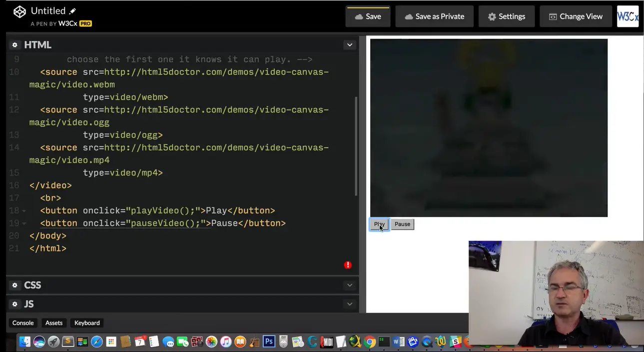Open the Assets tab

click(x=54, y=323)
